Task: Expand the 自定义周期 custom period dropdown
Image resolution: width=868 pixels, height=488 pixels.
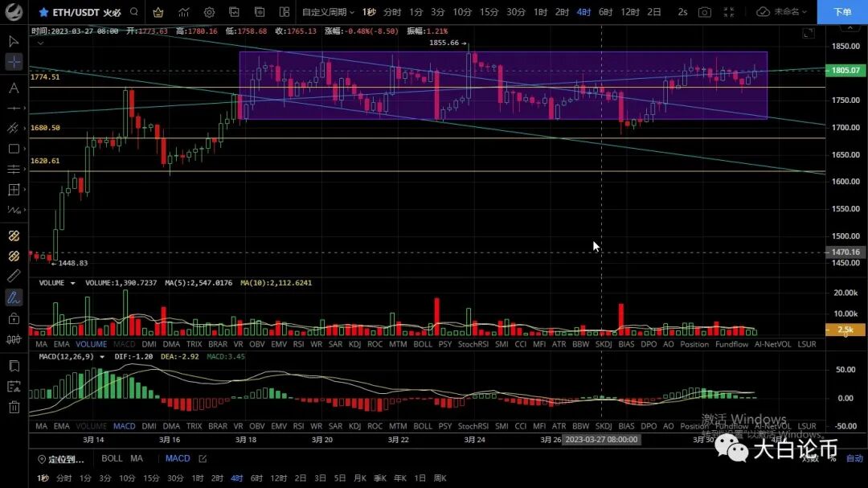Action: [328, 12]
